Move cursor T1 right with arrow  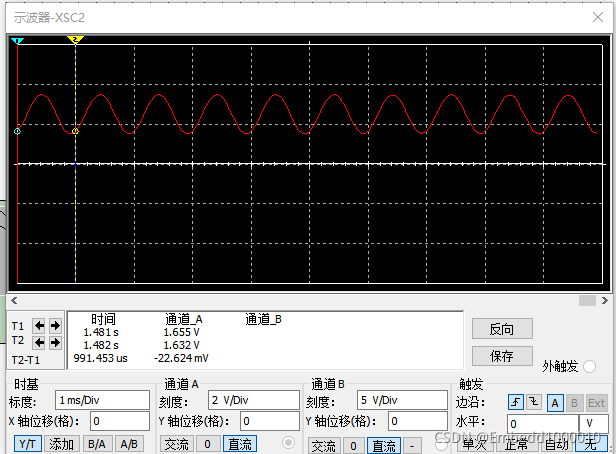pos(55,326)
